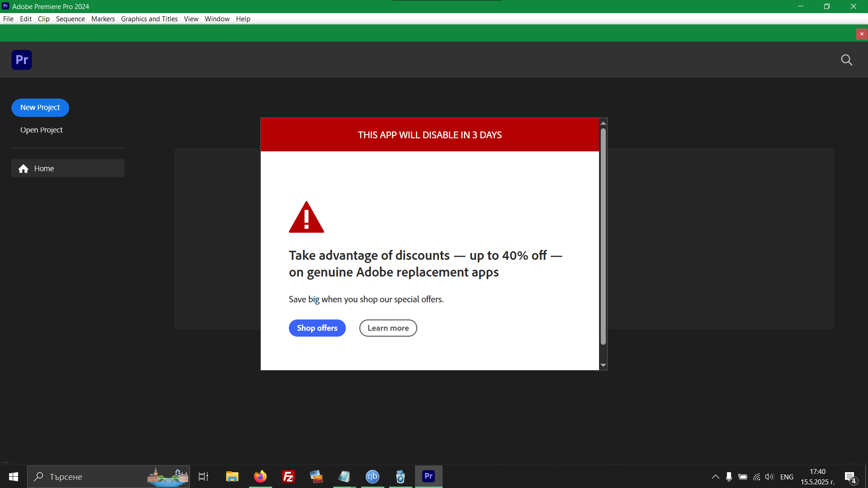The image size is (868, 488).
Task: Click dialog scrollbar up arrow
Action: tap(603, 123)
